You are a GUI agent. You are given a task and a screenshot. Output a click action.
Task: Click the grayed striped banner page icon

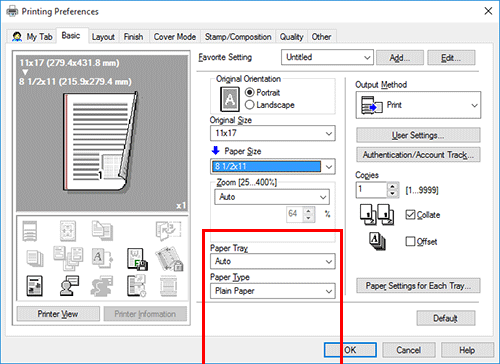click(x=168, y=286)
